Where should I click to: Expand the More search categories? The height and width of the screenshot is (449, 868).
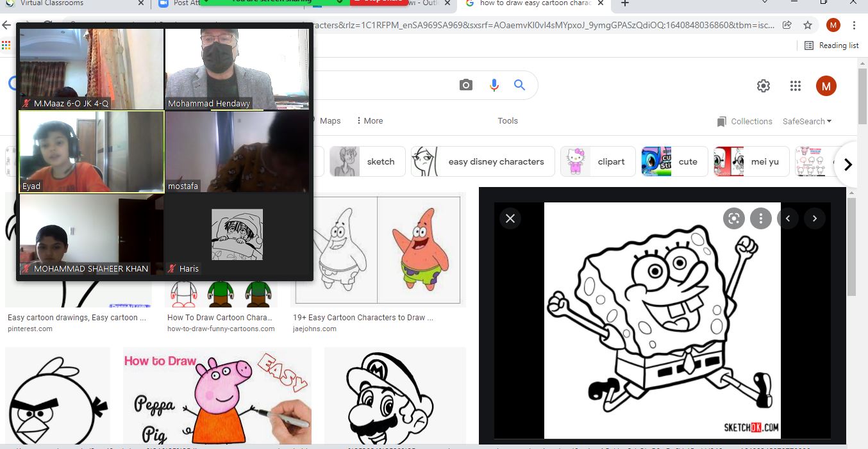pyautogui.click(x=369, y=121)
